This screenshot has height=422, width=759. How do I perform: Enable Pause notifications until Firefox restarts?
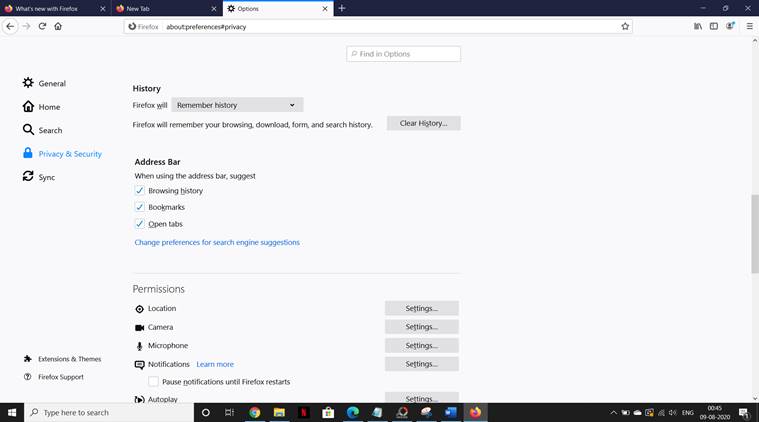(x=154, y=382)
